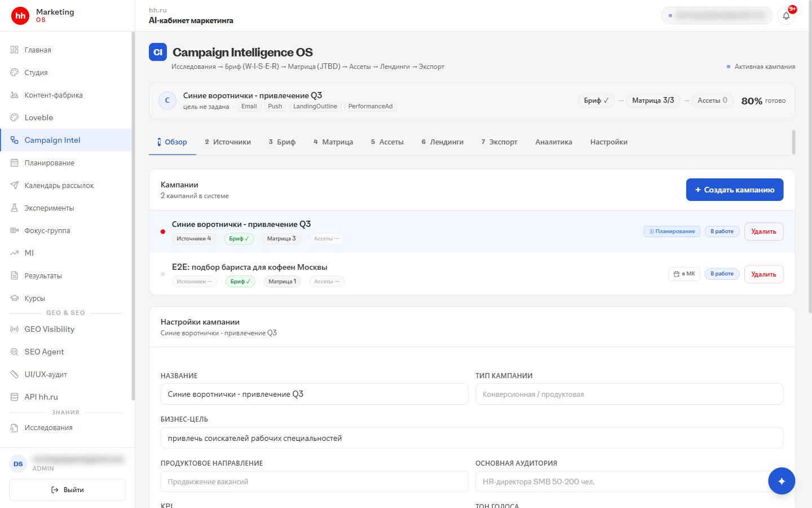Open the MI trend icon

pyautogui.click(x=15, y=253)
